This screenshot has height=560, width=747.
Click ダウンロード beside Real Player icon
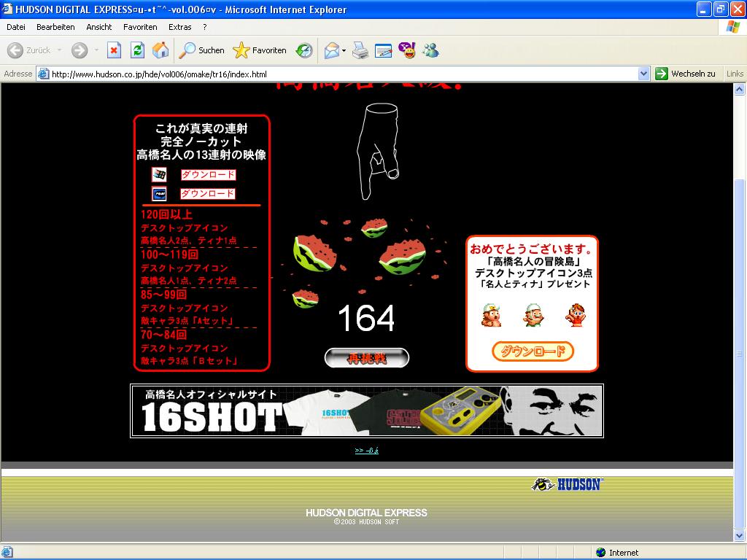point(208,194)
